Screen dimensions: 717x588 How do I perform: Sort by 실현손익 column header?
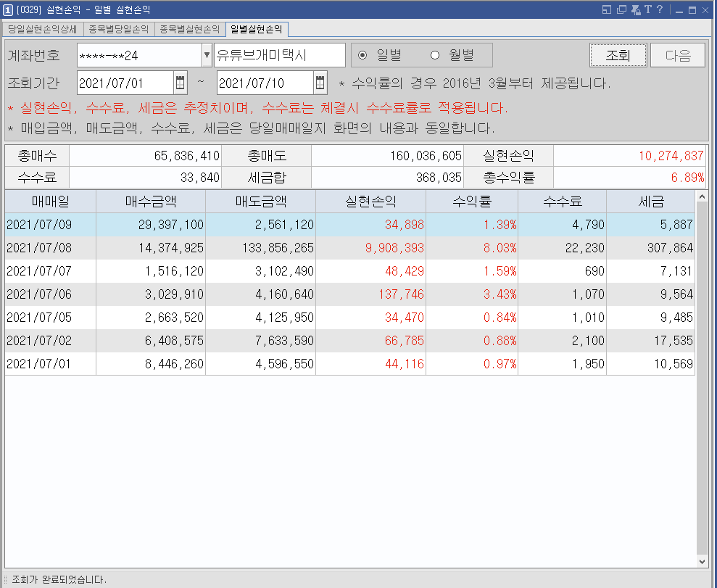coord(370,201)
